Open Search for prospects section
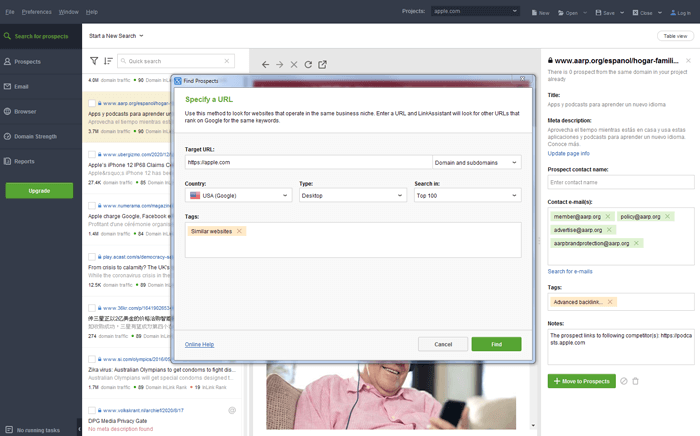The height and width of the screenshot is (436, 700). [x=41, y=36]
